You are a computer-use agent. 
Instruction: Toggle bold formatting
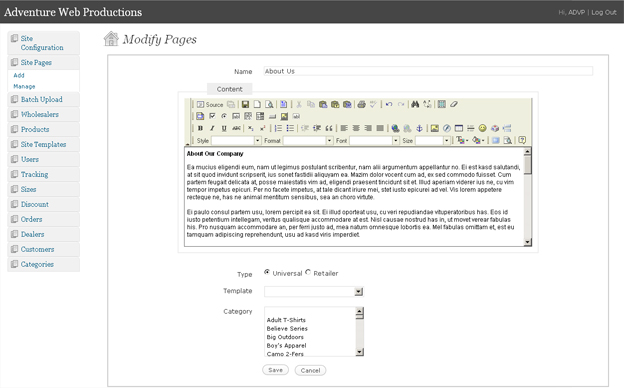[x=200, y=128]
